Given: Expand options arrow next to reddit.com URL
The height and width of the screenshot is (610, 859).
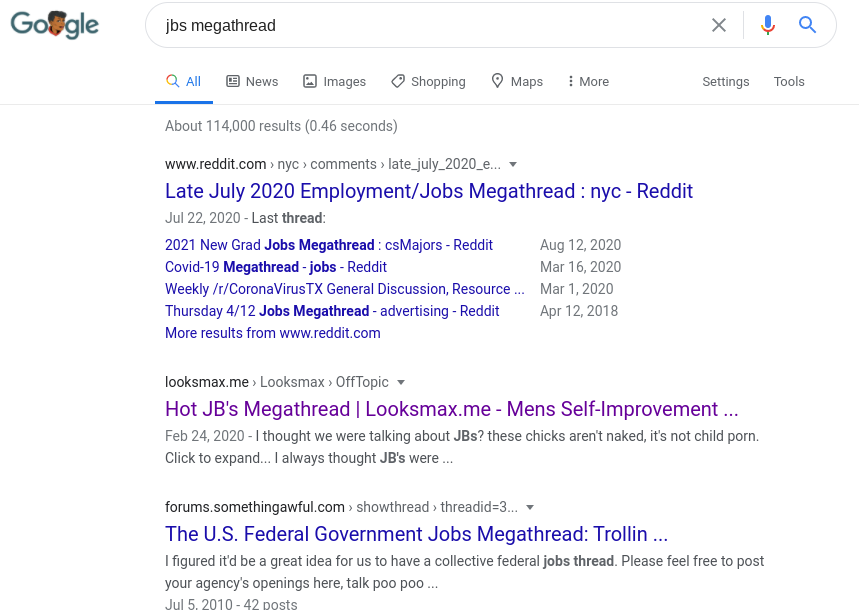Looking at the screenshot, I should click(x=513, y=164).
